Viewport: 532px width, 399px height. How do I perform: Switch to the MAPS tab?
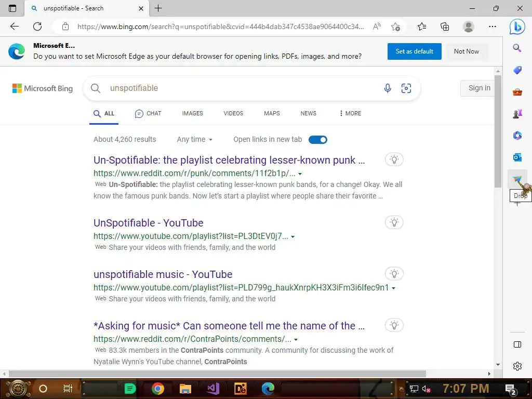tap(272, 113)
